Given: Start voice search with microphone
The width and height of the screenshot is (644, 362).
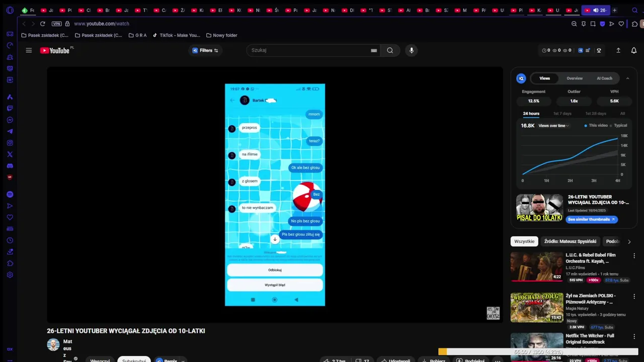Looking at the screenshot, I should [x=412, y=50].
